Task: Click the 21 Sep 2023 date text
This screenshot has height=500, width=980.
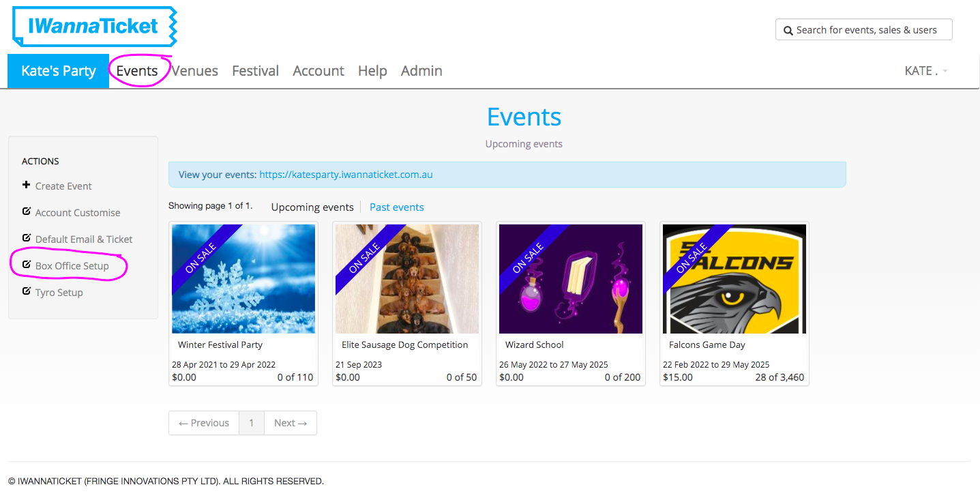Action: (x=359, y=365)
